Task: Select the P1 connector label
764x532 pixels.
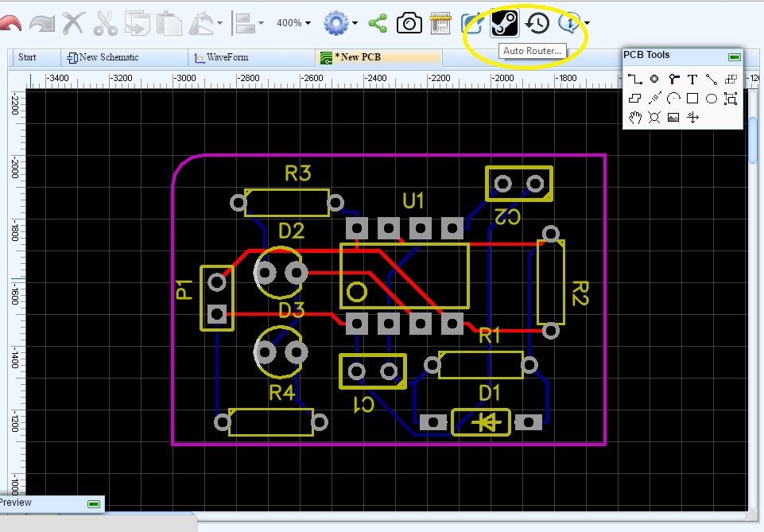Action: click(184, 289)
